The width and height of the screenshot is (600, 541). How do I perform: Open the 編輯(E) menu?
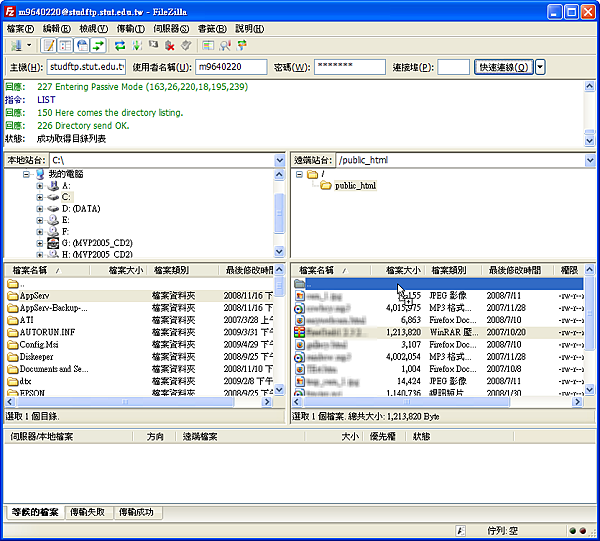coord(57,29)
